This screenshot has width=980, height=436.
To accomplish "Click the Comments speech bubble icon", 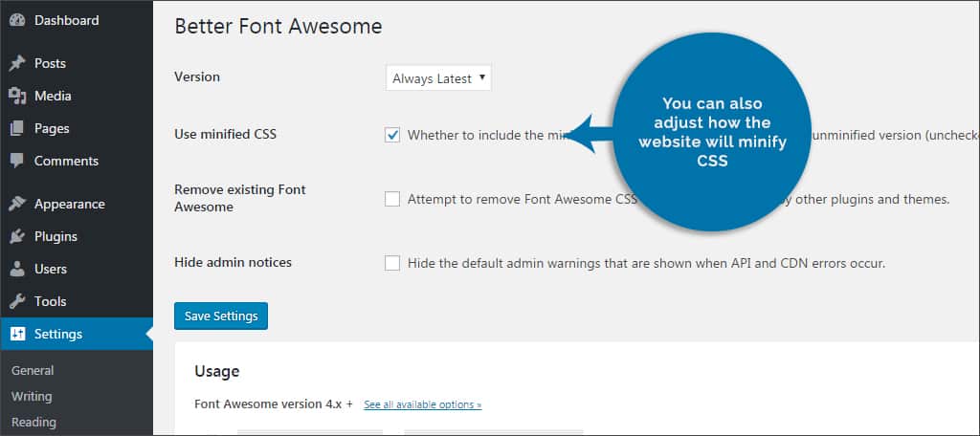I will pyautogui.click(x=17, y=161).
